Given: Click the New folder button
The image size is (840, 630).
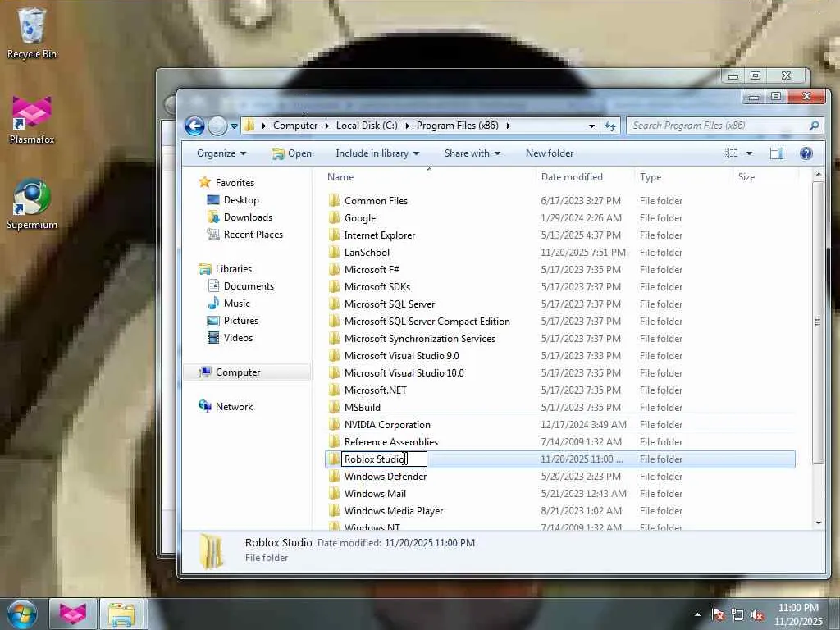Looking at the screenshot, I should (549, 153).
